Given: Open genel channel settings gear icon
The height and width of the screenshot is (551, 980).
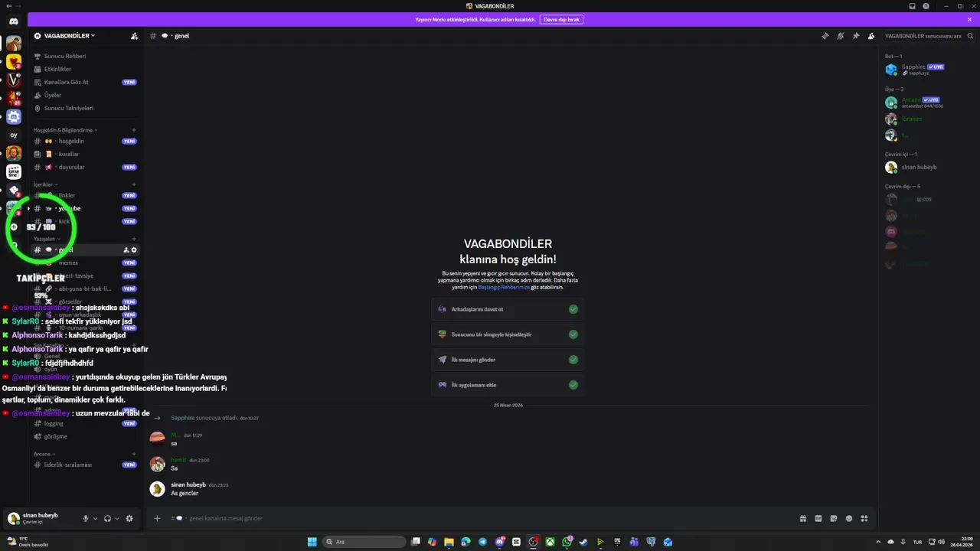Looking at the screenshot, I should (134, 250).
